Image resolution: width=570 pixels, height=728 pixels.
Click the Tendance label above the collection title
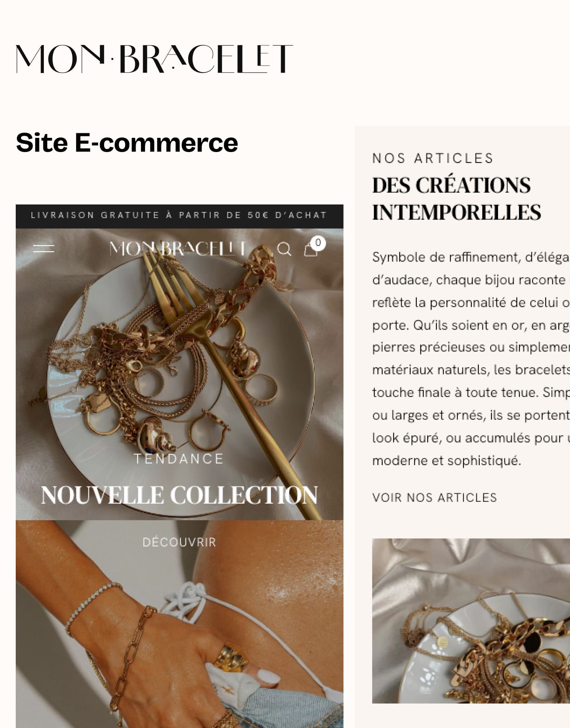179,459
